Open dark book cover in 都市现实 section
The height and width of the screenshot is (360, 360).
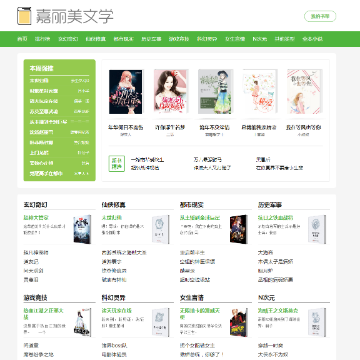tap(238, 229)
